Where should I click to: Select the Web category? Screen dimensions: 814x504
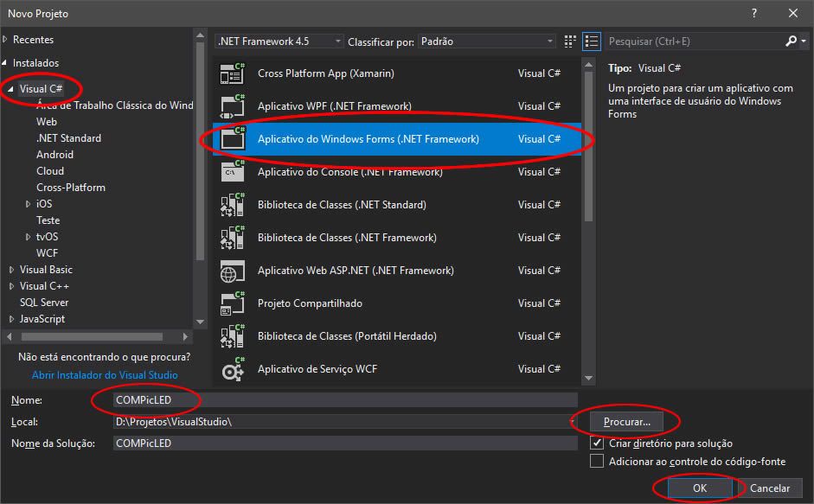point(46,121)
